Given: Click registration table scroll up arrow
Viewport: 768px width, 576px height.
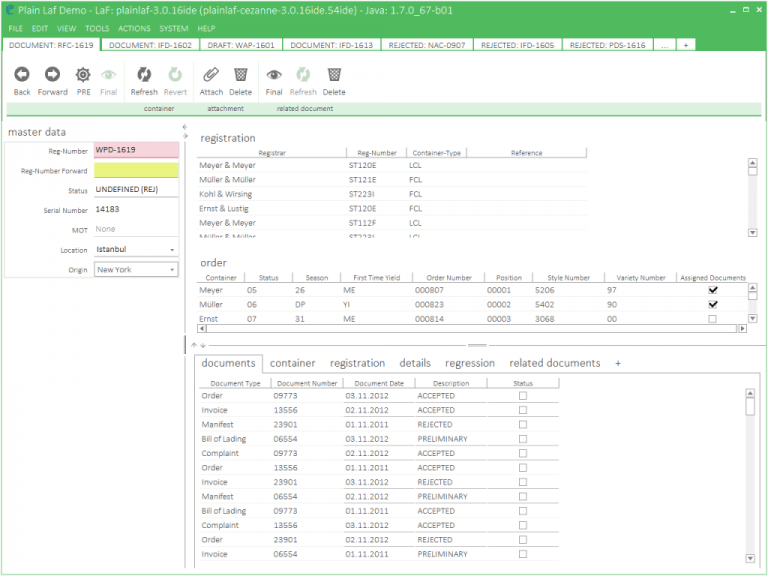Looking at the screenshot, I should (x=753, y=162).
